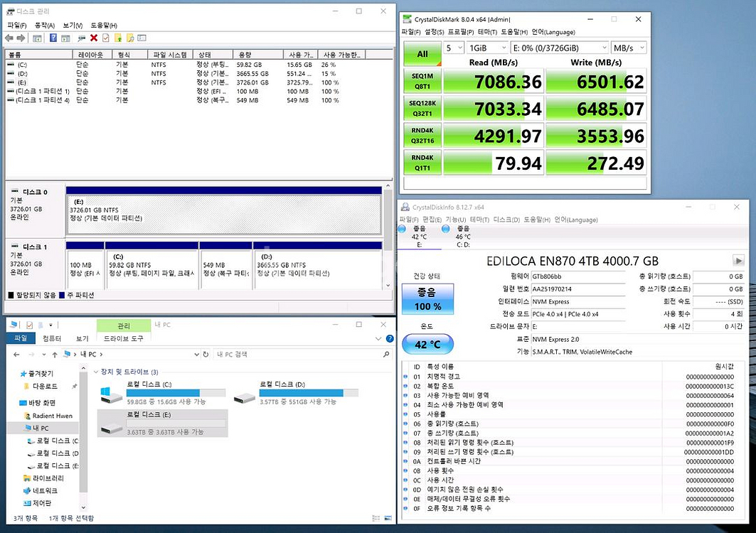
Task: Open the blue 파일 tab in Explorer
Action: coord(21,338)
